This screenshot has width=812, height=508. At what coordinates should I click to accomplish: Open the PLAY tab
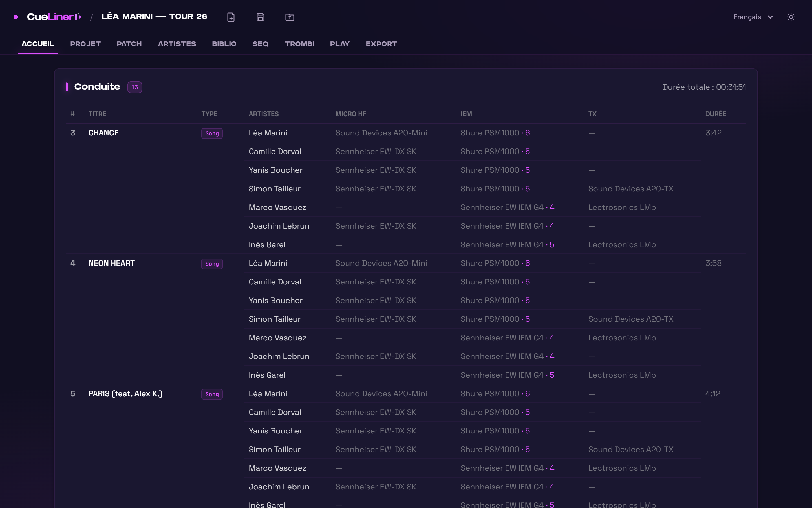[x=339, y=44]
